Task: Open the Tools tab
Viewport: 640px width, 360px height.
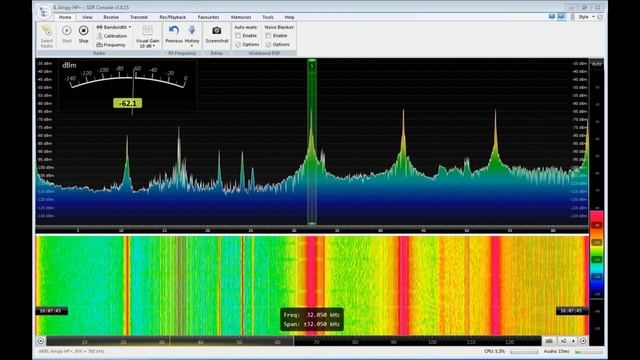Action: click(x=268, y=17)
